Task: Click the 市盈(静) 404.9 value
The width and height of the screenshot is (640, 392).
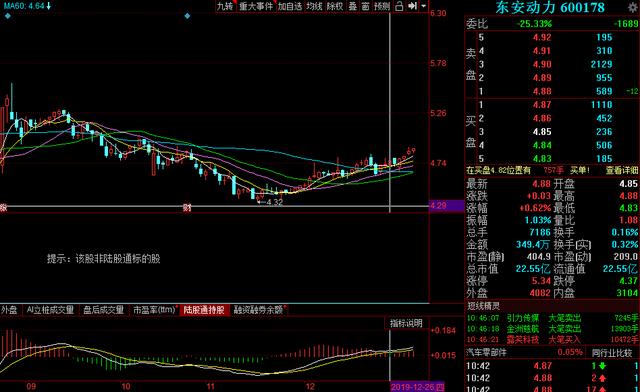Action: pyautogui.click(x=539, y=257)
